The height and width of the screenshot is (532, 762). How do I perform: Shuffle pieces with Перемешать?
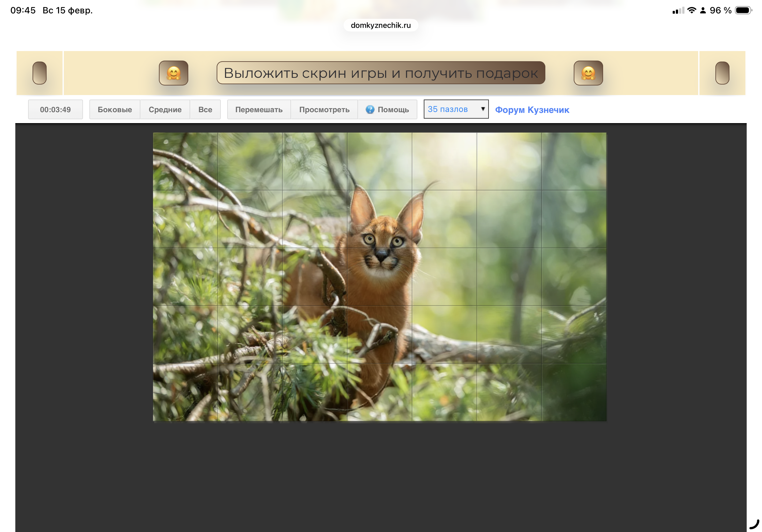point(258,109)
